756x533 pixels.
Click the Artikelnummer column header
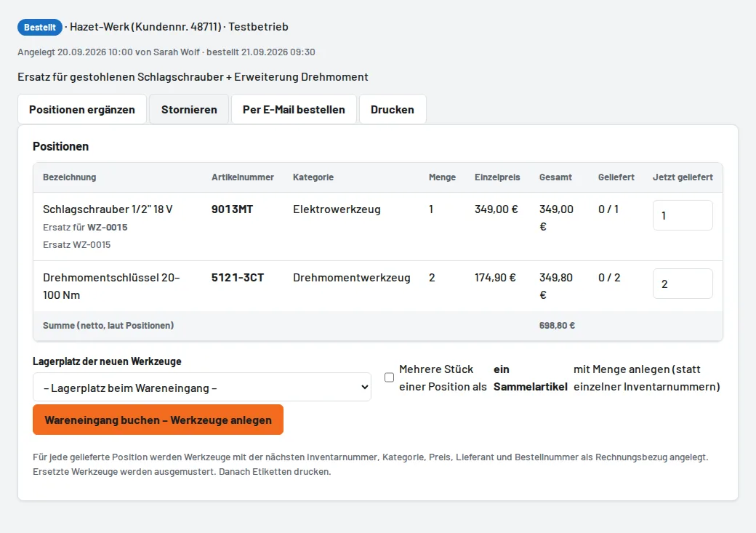tap(243, 177)
